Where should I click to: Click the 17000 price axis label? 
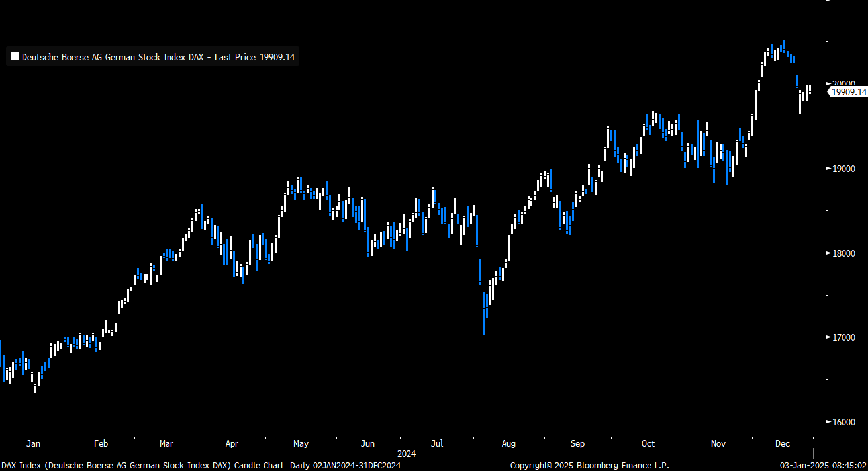(842, 337)
